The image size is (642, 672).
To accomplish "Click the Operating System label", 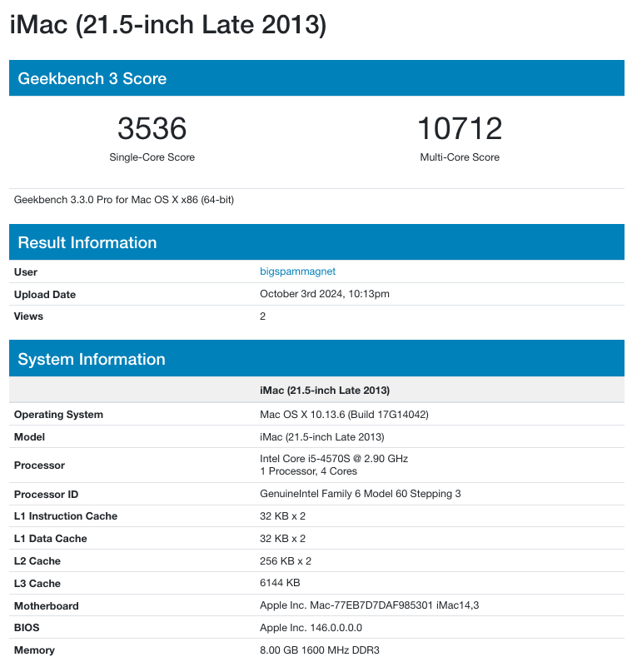I will pos(59,415).
